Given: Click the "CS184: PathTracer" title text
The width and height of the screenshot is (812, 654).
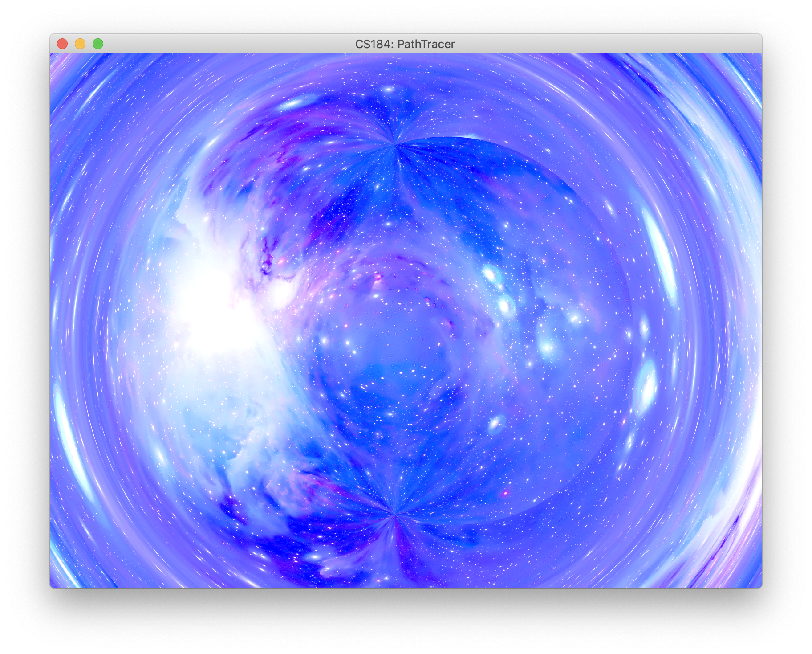Looking at the screenshot, I should tap(405, 44).
